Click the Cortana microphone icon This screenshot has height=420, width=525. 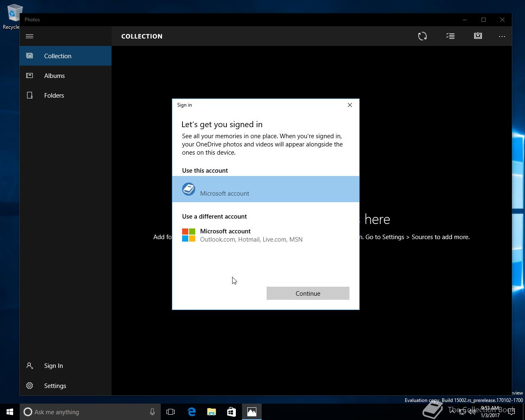152,412
